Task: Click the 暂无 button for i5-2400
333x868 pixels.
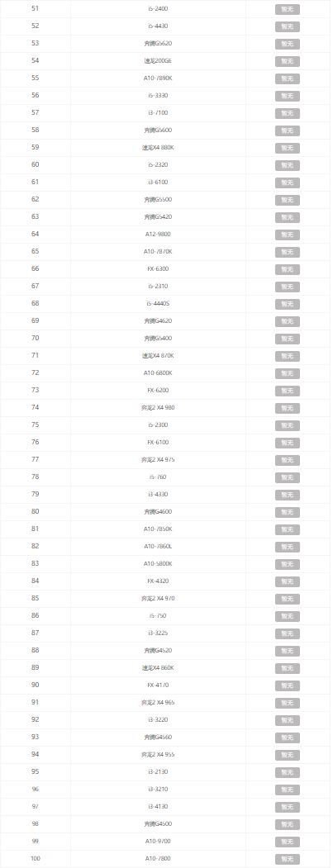Action: tap(287, 9)
